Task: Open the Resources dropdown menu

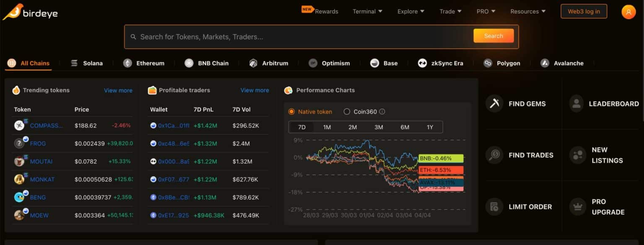Action: [x=528, y=11]
